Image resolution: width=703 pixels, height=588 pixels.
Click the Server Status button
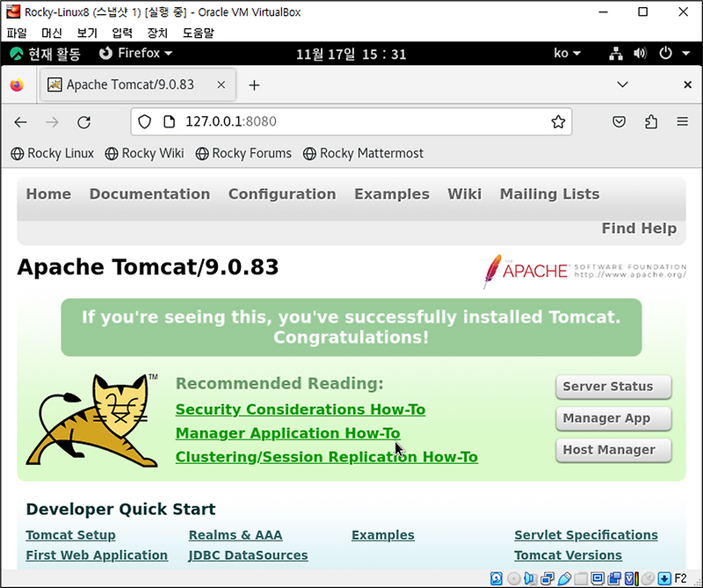pos(612,387)
